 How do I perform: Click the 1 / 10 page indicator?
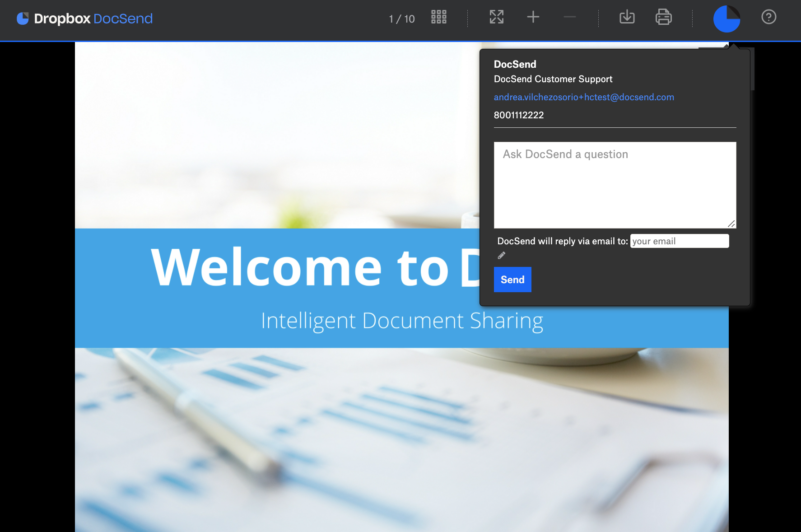coord(402,19)
